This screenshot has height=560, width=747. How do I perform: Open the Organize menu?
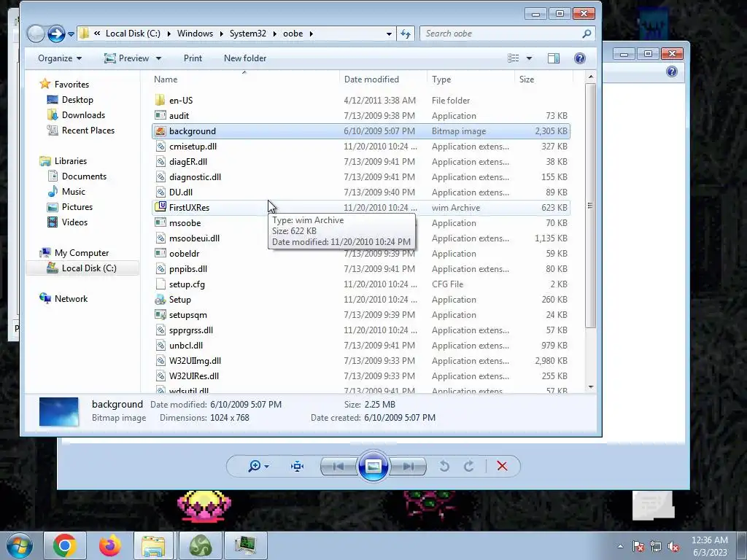point(60,58)
